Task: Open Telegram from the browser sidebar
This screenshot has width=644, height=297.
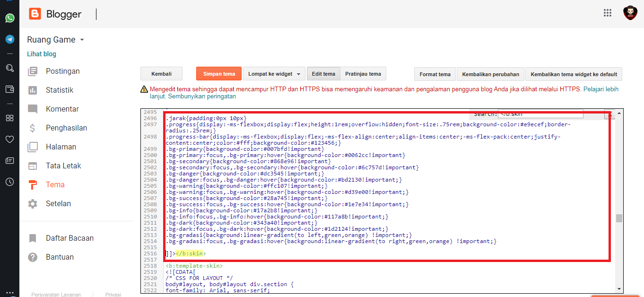Action: pos(9,39)
